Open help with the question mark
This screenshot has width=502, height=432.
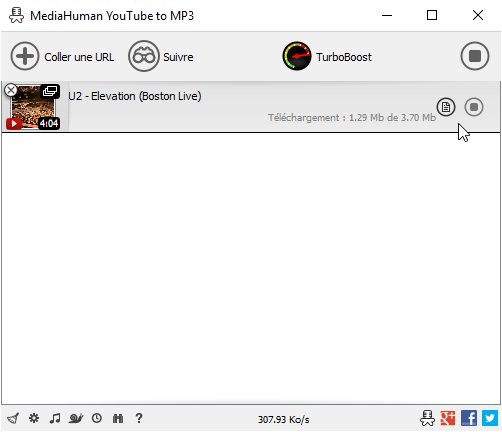[x=139, y=418]
